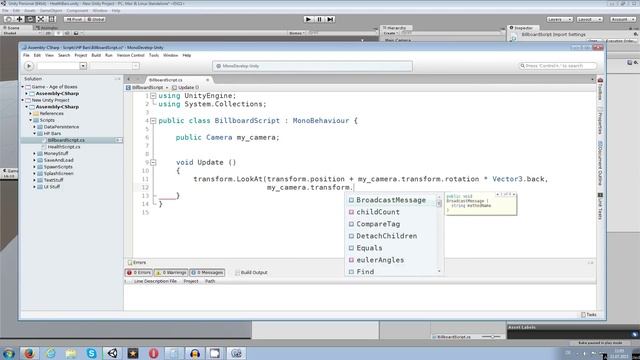The image size is (640, 360).
Task: Expand the References folder
Action: click(x=31, y=113)
